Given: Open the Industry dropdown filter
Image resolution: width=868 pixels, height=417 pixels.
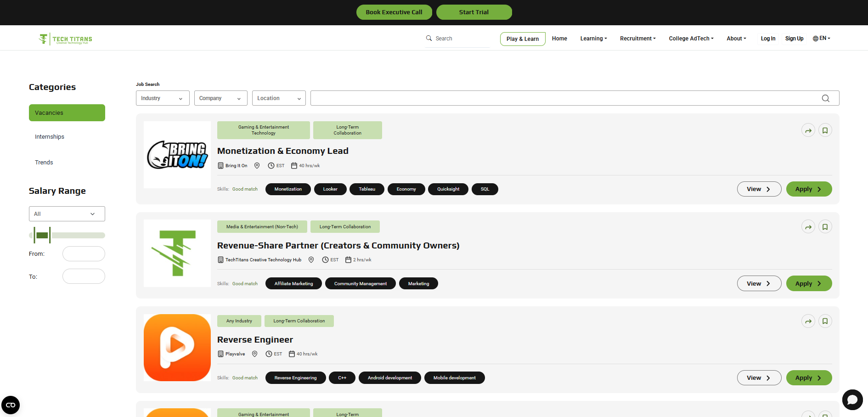Looking at the screenshot, I should [162, 98].
